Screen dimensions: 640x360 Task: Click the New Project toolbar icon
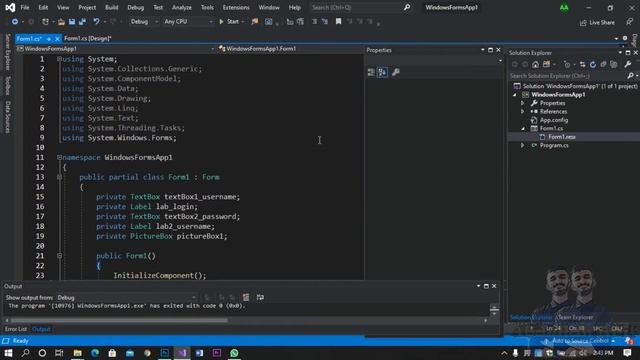click(x=45, y=22)
